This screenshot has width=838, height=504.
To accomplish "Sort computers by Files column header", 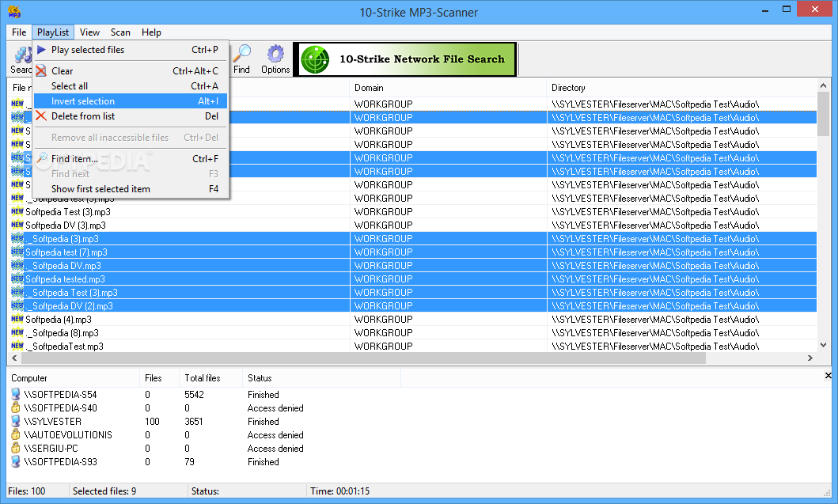I will click(159, 378).
